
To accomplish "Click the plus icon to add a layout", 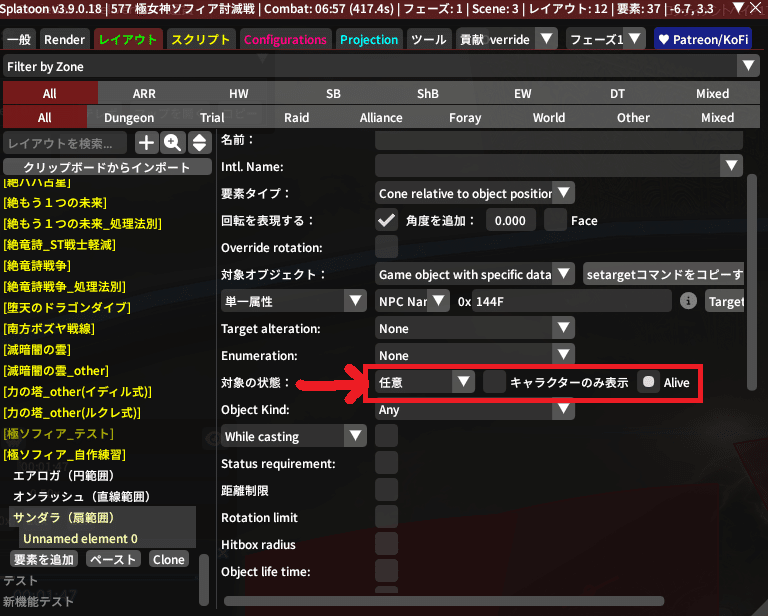I will click(x=147, y=143).
